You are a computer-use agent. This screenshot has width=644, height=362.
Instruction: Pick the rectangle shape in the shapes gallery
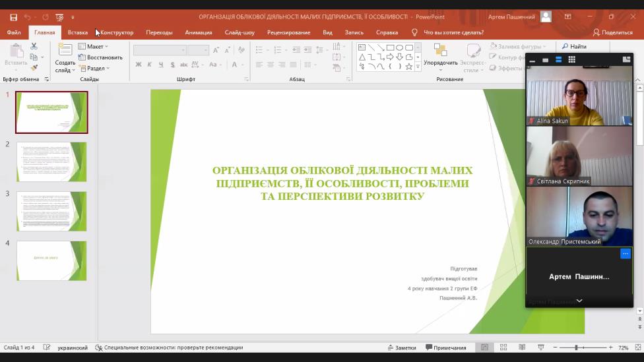390,47
